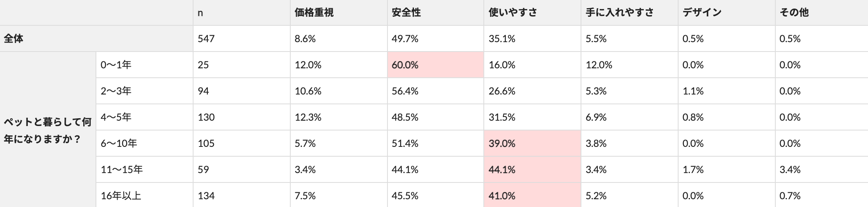The width and height of the screenshot is (868, 207).
Task: Click the highlighted 44.1% cell under 使いやすさ
Action: pyautogui.click(x=532, y=170)
